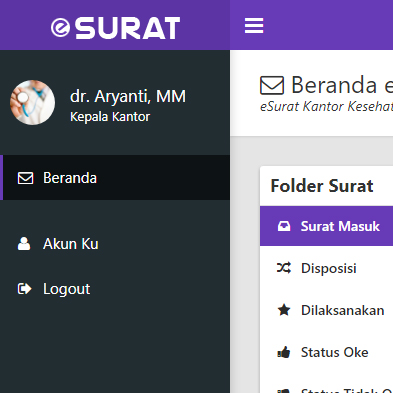Viewport: 393px width, 393px height.
Task: Click the eSurat logo
Action: tap(116, 28)
